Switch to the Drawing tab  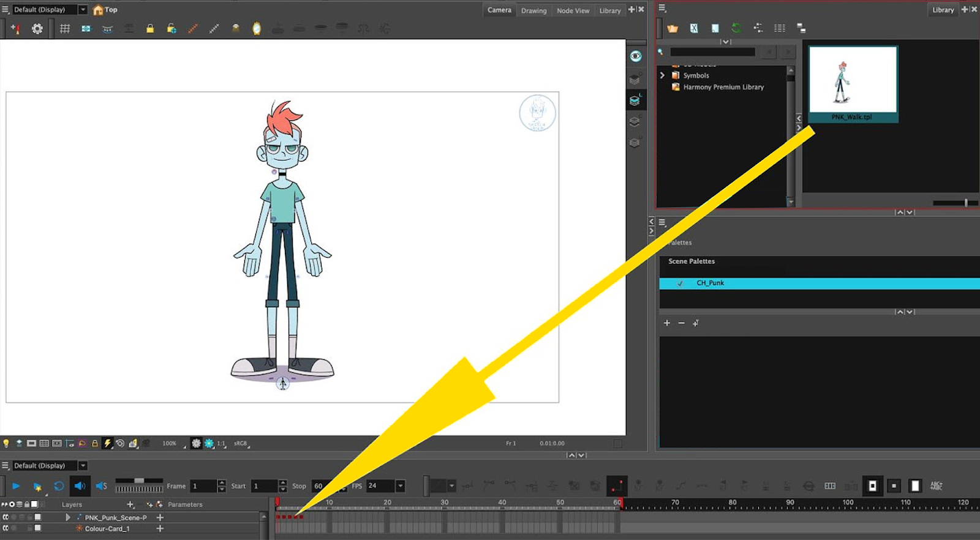[533, 10]
